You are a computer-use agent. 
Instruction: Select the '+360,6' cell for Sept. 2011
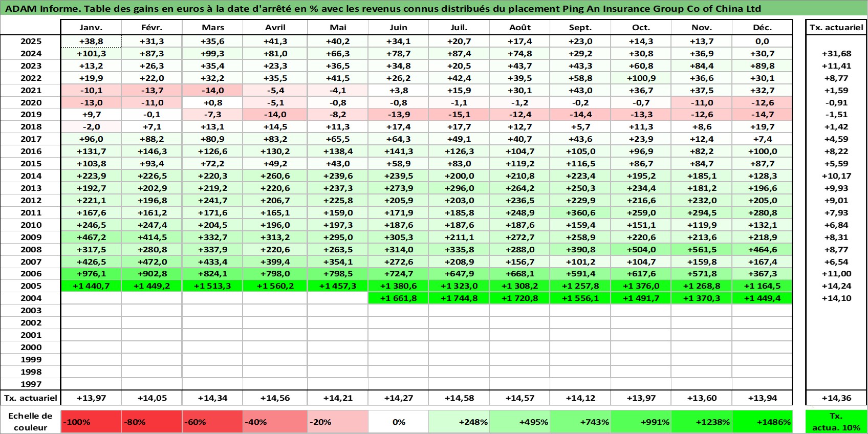(580, 212)
